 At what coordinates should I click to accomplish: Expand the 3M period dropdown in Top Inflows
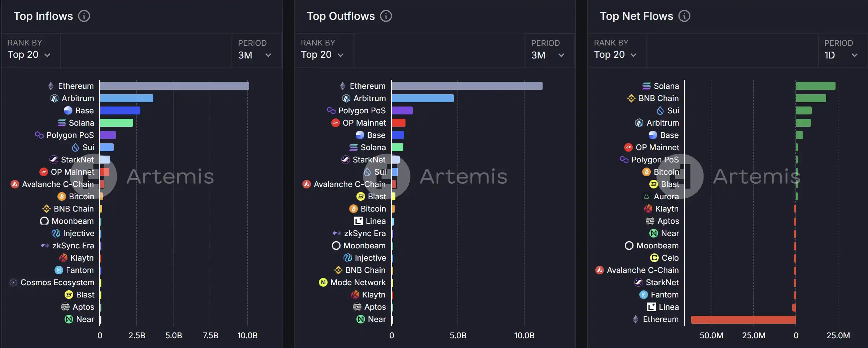(255, 55)
